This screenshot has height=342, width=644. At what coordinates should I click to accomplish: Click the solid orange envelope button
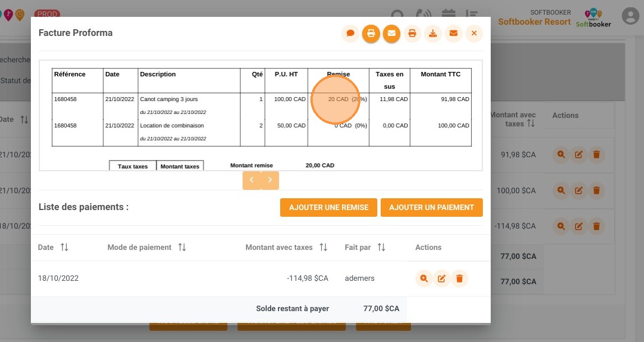tap(391, 33)
